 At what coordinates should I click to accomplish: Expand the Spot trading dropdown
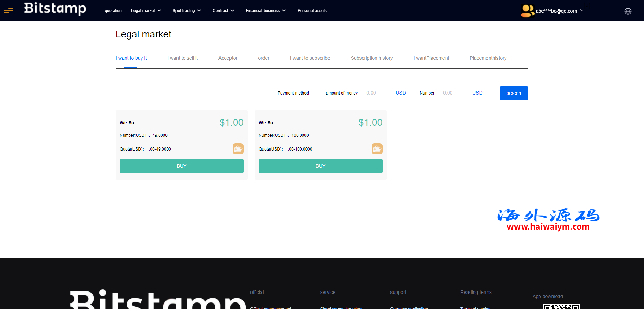[186, 11]
